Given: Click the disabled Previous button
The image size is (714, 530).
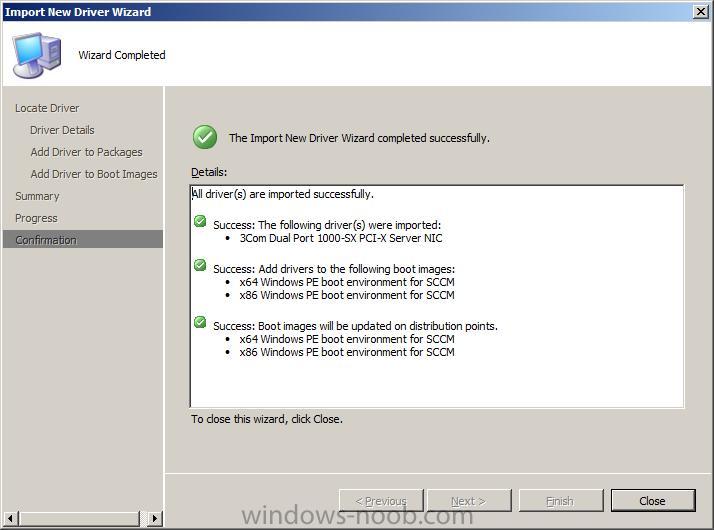Looking at the screenshot, I should pos(381,501).
